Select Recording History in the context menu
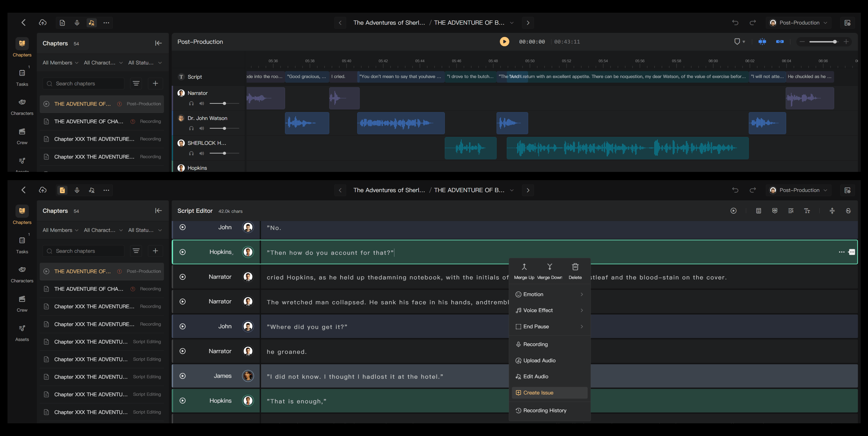The image size is (868, 436). click(x=550, y=410)
